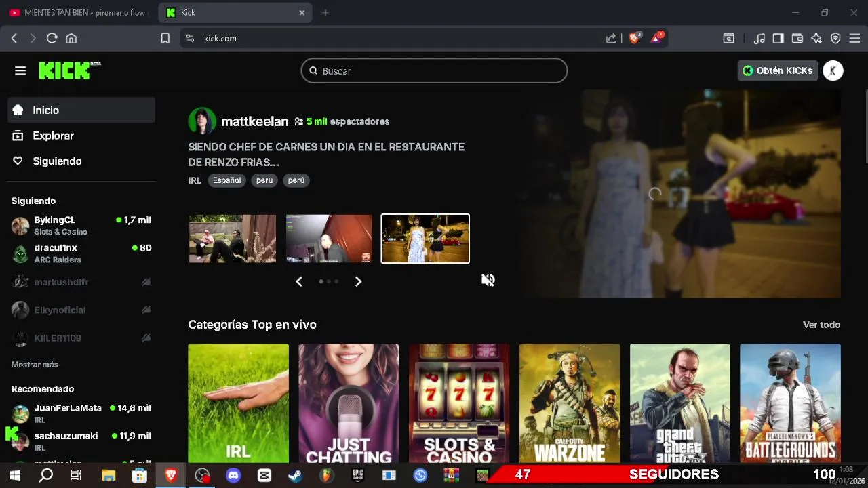The height and width of the screenshot is (488, 868).
Task: Open tab search icon in toolbar
Action: (728, 39)
